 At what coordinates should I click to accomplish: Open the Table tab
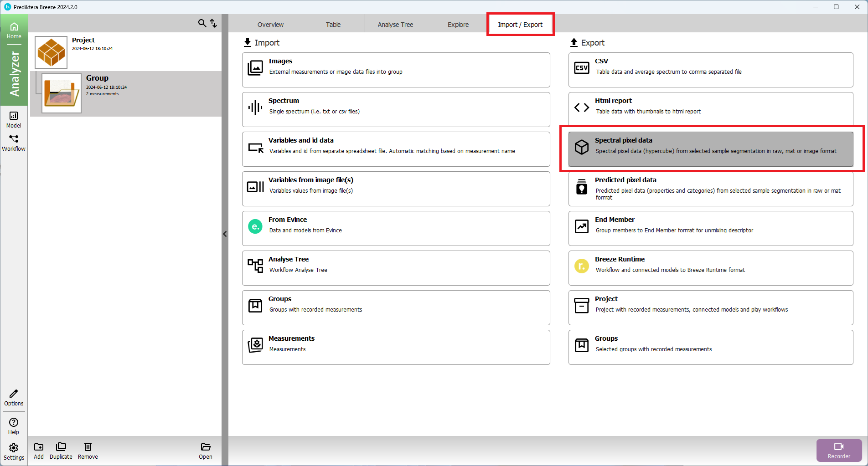pos(333,25)
